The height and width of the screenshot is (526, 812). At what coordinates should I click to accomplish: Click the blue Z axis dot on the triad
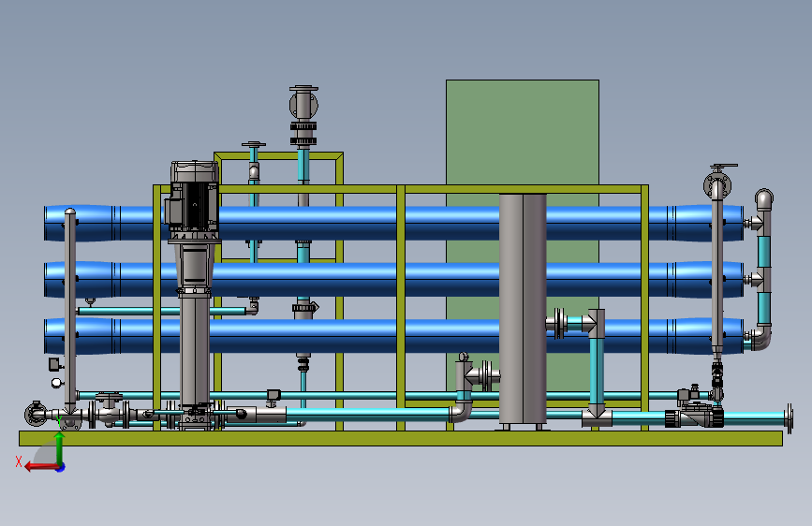pos(61,467)
